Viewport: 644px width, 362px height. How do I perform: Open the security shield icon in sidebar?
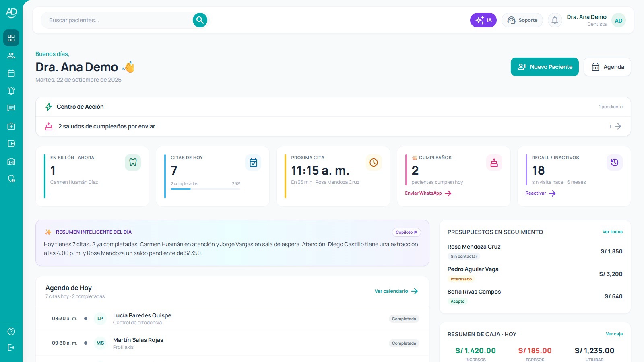tap(11, 179)
